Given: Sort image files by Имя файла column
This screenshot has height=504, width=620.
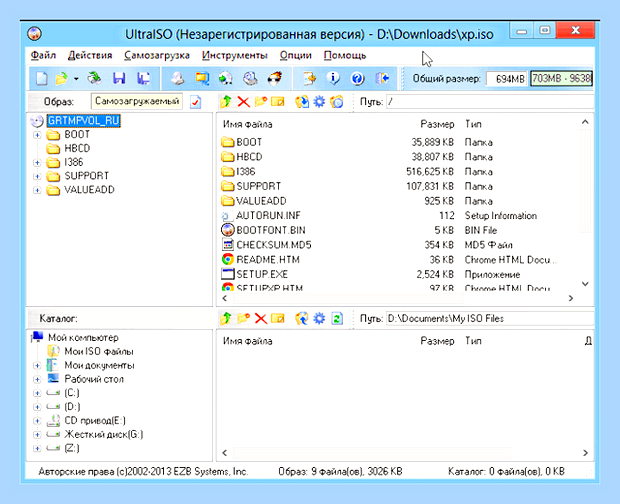Looking at the screenshot, I should coord(248,125).
